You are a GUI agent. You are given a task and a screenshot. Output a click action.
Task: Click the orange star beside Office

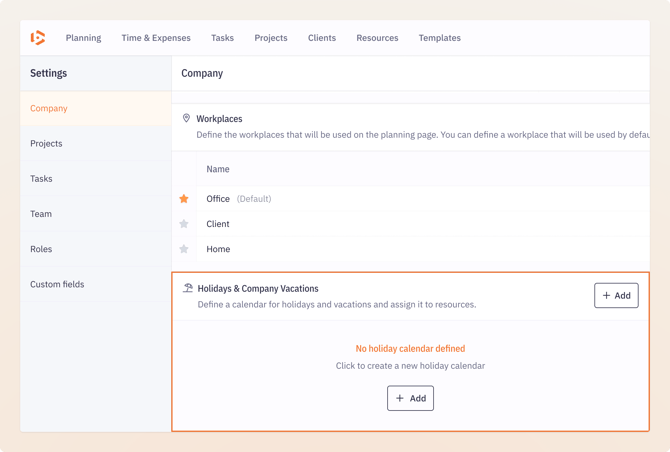(x=184, y=199)
